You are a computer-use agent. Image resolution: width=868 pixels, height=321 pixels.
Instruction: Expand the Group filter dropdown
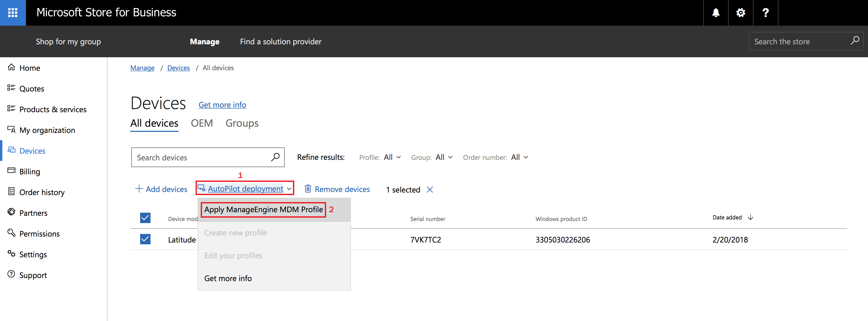pyautogui.click(x=444, y=157)
